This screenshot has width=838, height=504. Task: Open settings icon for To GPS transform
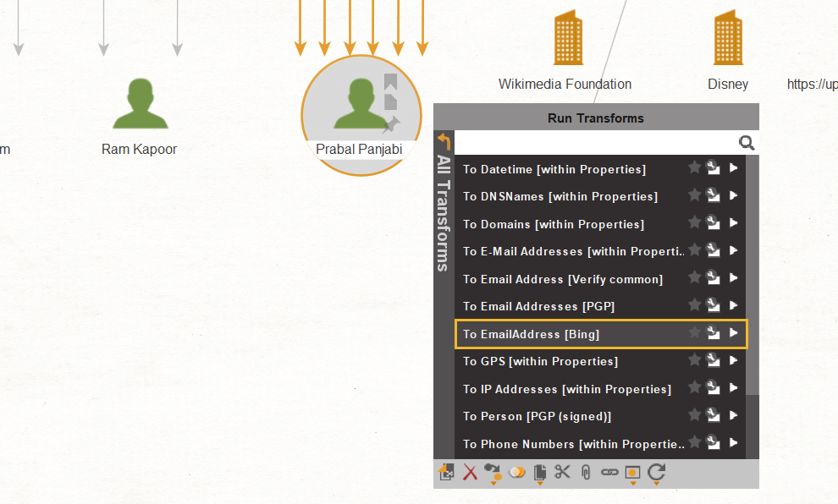[x=713, y=360]
